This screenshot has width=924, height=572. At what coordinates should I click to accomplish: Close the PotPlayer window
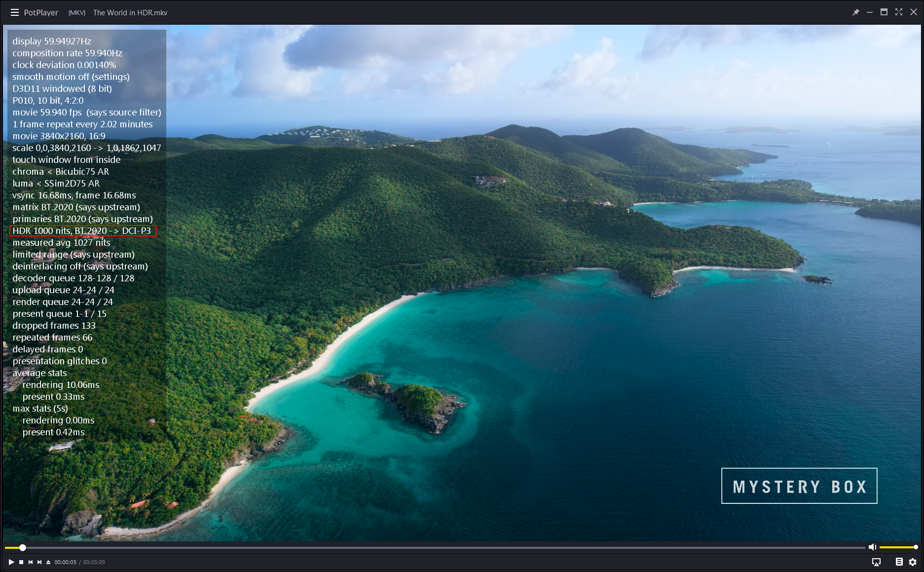tap(914, 12)
